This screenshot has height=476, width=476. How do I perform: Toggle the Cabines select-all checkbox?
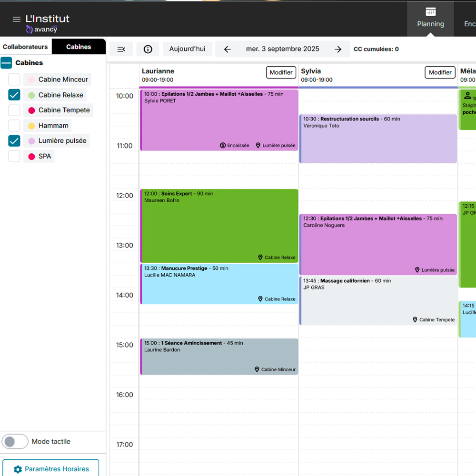[6, 63]
